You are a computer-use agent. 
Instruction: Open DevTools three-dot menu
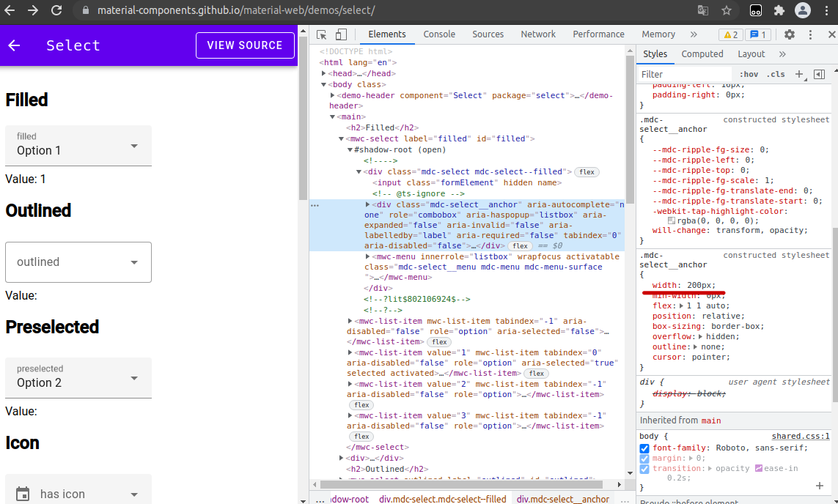point(810,34)
